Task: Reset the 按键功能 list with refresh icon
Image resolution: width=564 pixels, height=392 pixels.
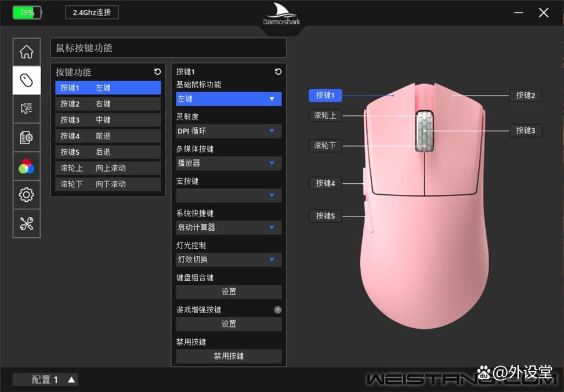Action: tap(157, 72)
